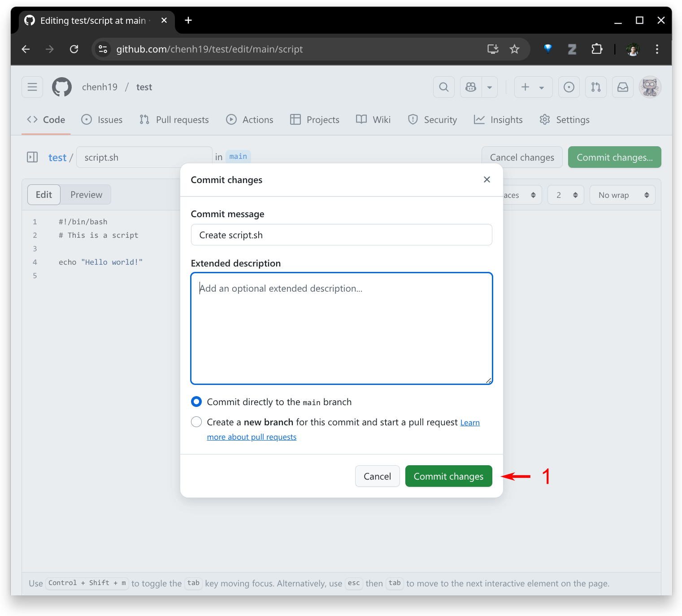Open the blue gem browser extension
The height and width of the screenshot is (616, 682).
548,49
